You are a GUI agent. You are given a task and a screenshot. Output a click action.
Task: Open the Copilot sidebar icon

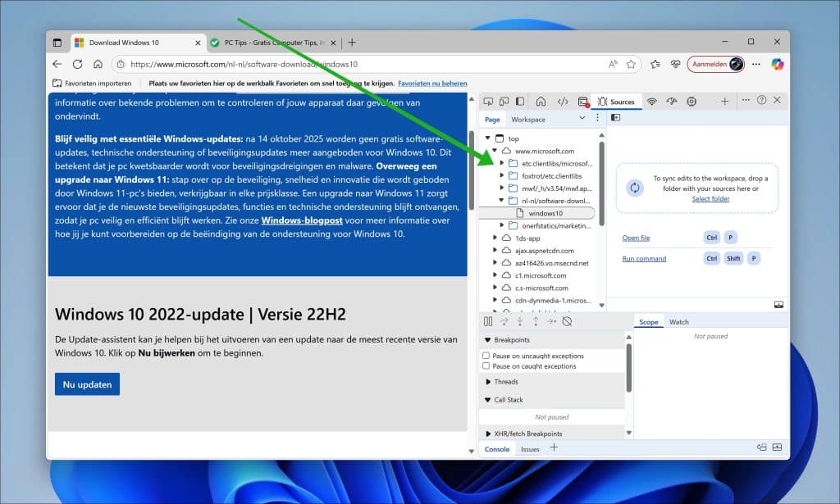(778, 64)
